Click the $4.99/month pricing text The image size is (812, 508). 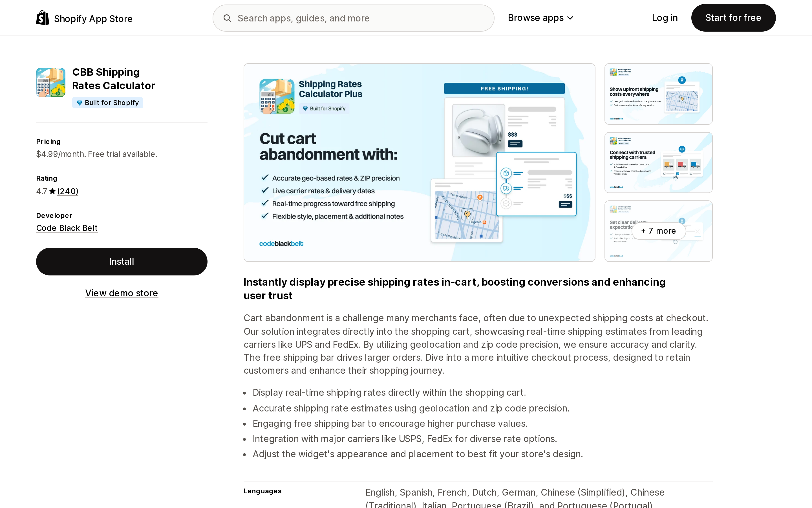pyautogui.click(x=97, y=154)
